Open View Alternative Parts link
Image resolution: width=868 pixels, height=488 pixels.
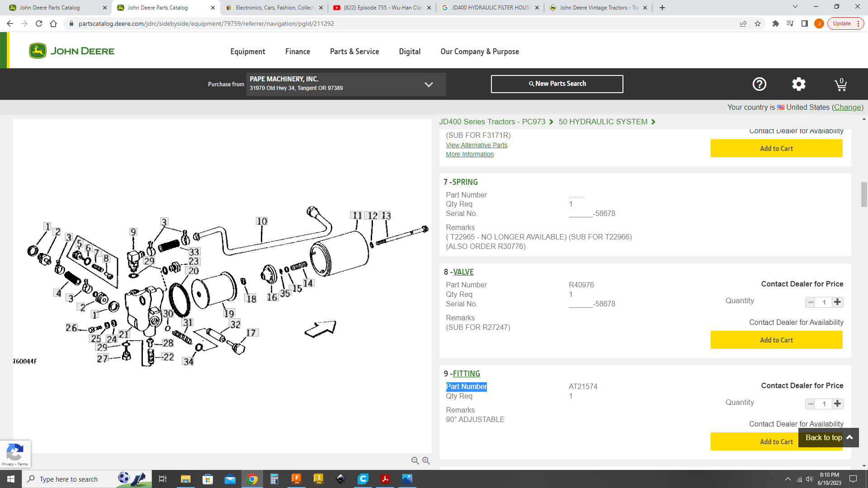(x=476, y=145)
